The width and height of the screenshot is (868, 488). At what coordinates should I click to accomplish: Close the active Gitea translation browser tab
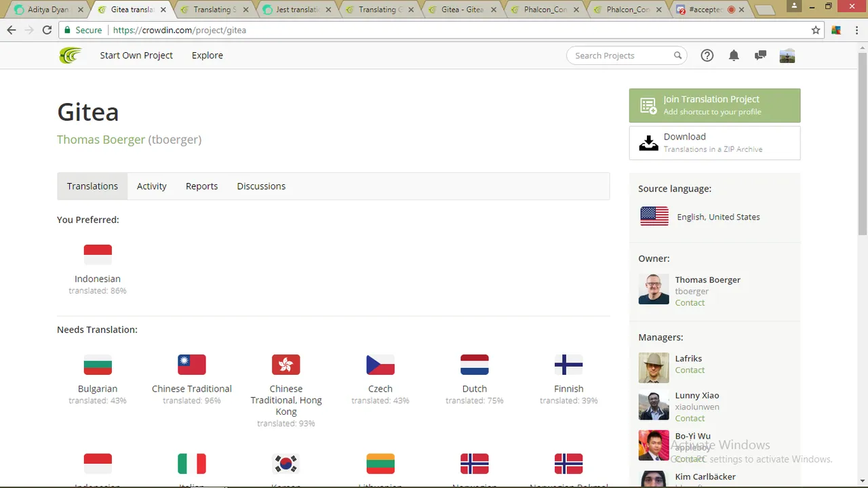tap(163, 9)
